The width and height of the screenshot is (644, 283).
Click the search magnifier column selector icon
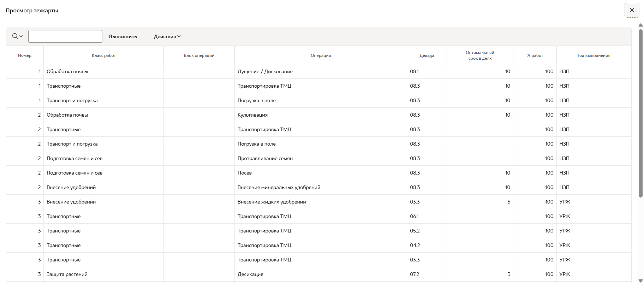click(17, 36)
